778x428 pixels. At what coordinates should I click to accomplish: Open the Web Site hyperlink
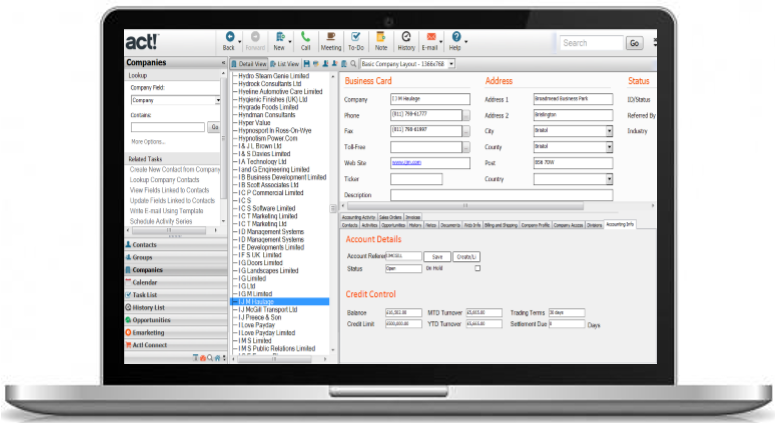(x=406, y=163)
